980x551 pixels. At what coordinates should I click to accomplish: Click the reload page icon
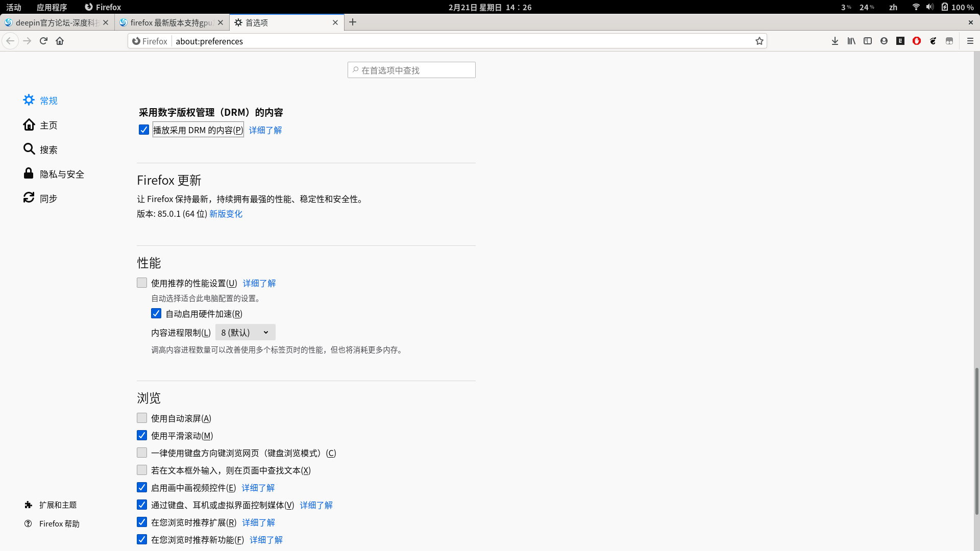43,41
